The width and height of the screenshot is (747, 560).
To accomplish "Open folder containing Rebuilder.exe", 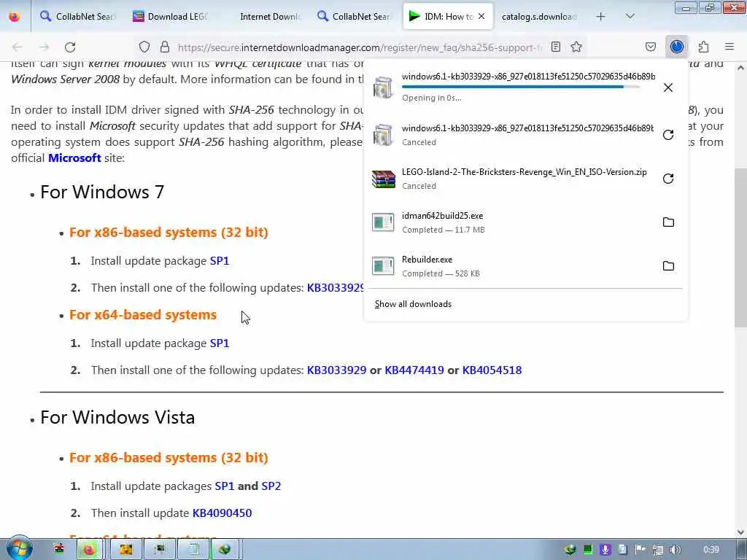I will point(668,266).
